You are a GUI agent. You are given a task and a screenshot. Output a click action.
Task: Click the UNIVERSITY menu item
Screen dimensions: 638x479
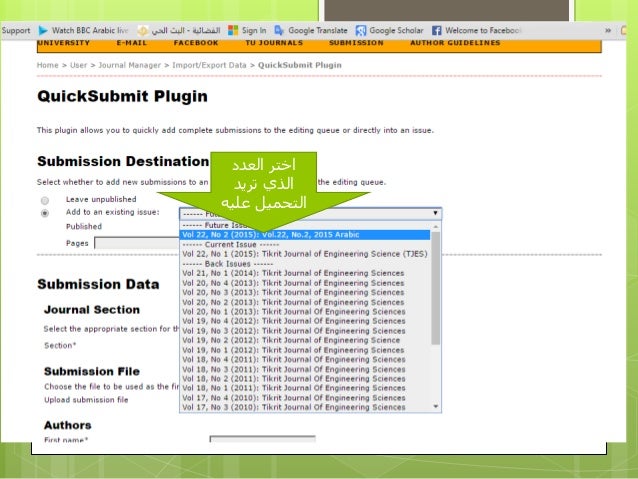point(63,43)
